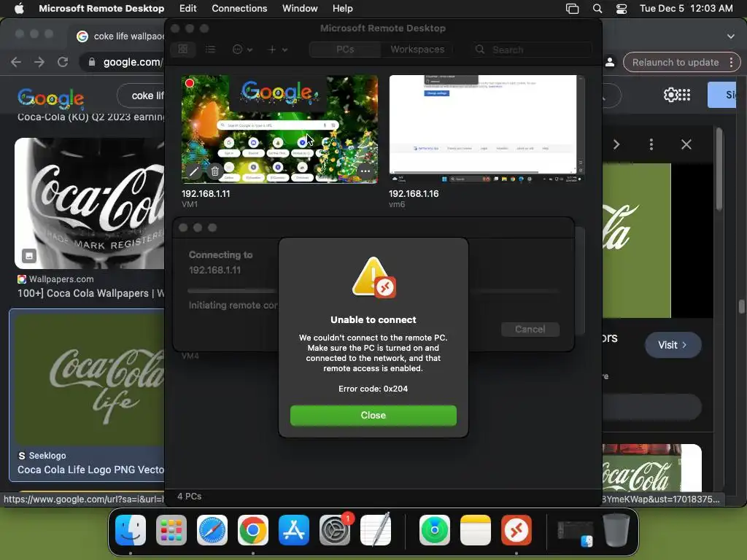Open Spotlight search in menu bar
Screen dimensions: 747x560
tap(597, 9)
